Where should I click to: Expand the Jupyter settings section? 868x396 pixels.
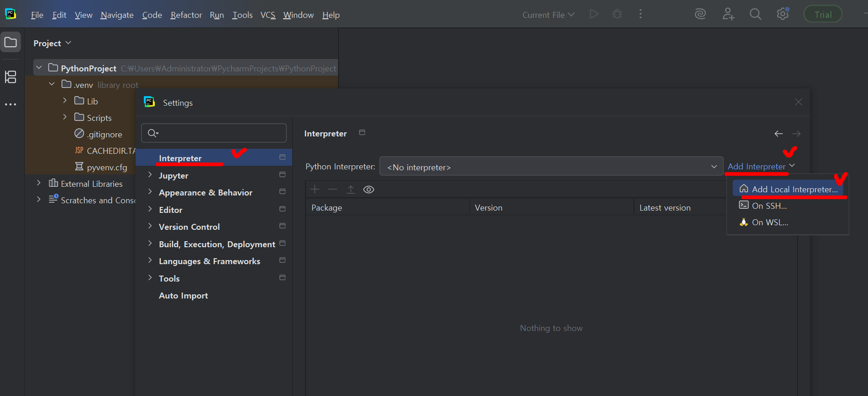tap(150, 175)
